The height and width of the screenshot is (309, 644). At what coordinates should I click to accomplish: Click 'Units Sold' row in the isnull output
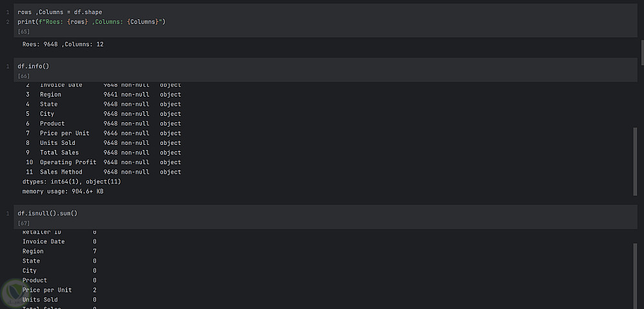pos(40,299)
